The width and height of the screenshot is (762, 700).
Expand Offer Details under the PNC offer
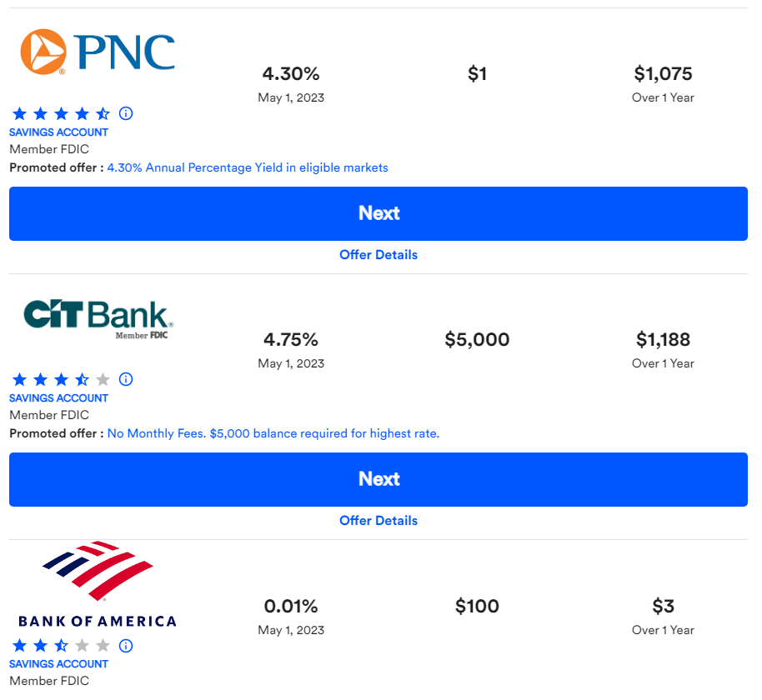(x=378, y=254)
